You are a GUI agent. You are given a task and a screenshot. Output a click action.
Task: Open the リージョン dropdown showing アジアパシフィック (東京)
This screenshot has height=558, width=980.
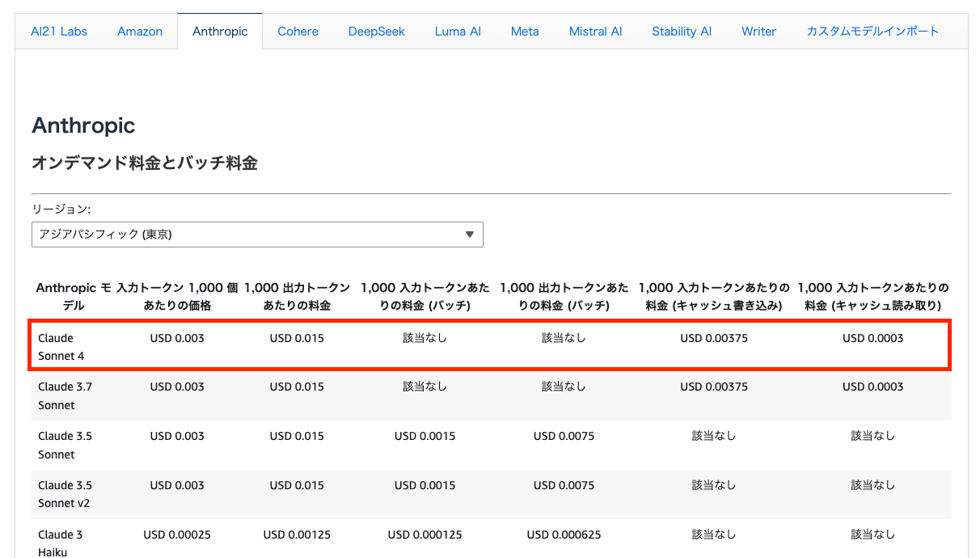(257, 235)
